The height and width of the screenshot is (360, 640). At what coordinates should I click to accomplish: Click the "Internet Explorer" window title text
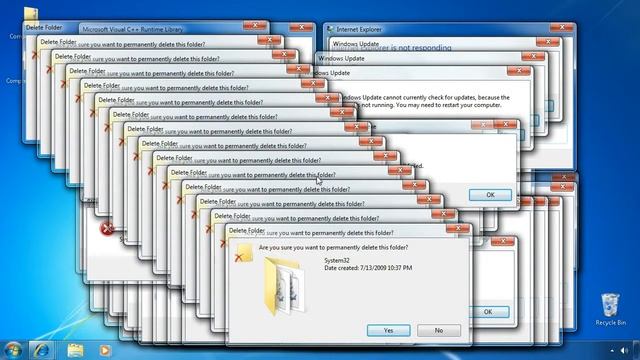359,29
